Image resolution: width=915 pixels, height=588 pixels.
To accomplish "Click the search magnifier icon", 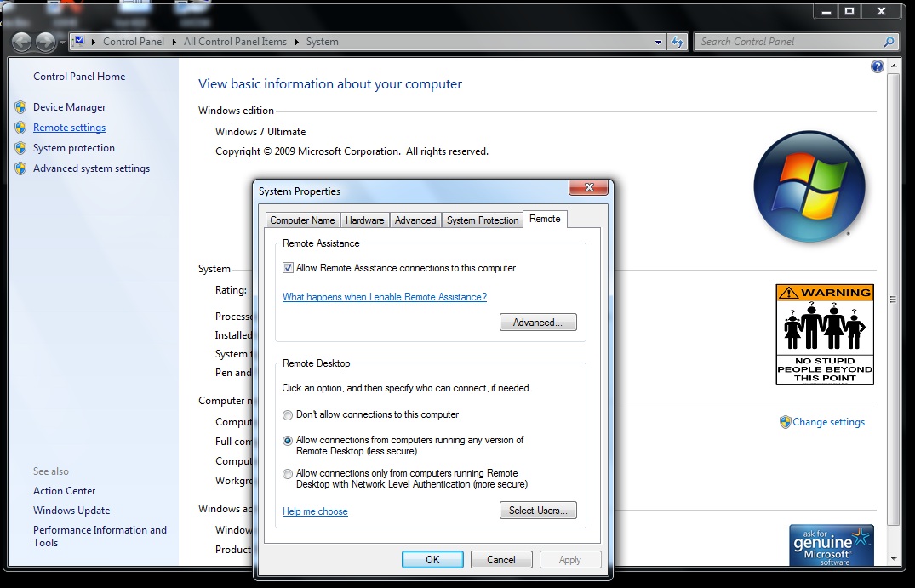I will [889, 42].
